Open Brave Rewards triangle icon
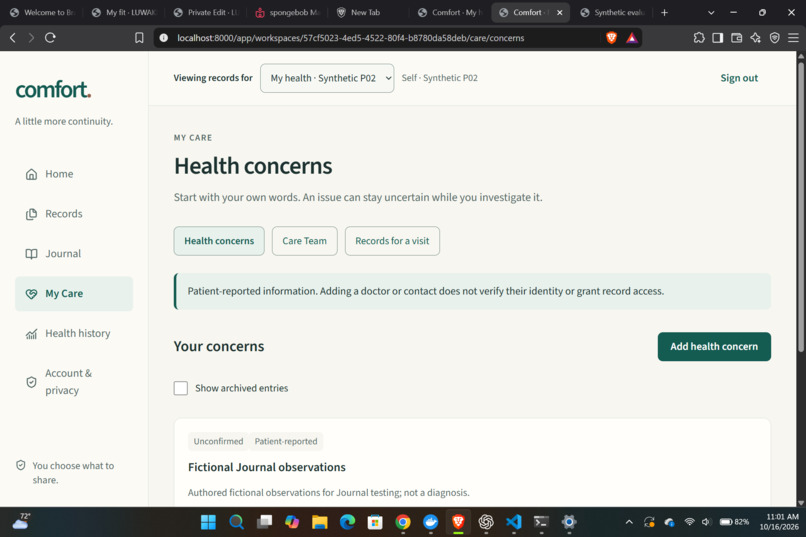 [632, 38]
